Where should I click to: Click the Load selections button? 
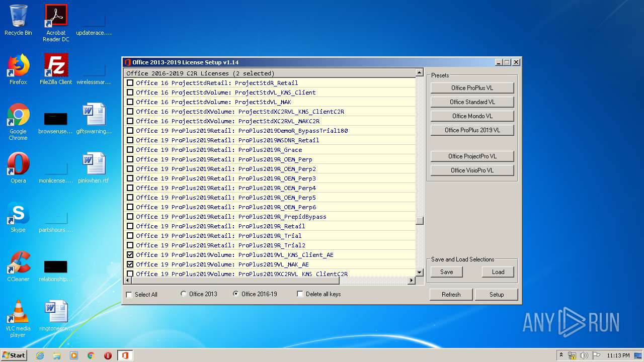point(498,272)
